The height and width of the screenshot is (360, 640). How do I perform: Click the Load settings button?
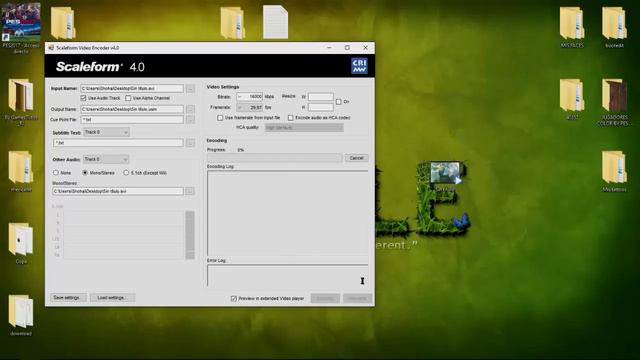[x=112, y=298]
